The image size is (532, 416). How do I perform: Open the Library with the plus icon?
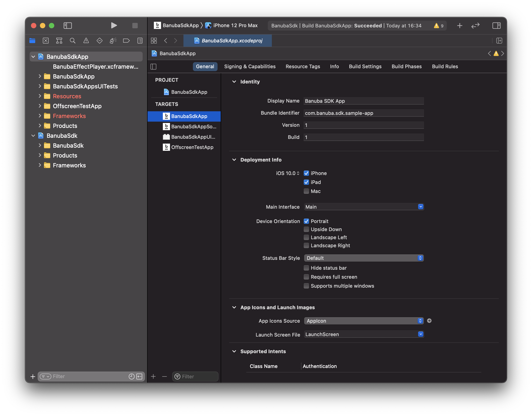(459, 26)
